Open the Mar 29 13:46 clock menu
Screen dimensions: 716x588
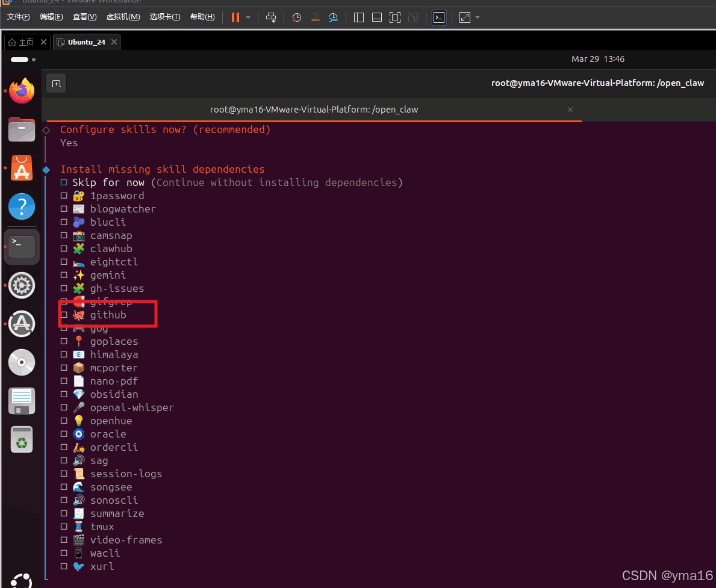pyautogui.click(x=598, y=59)
